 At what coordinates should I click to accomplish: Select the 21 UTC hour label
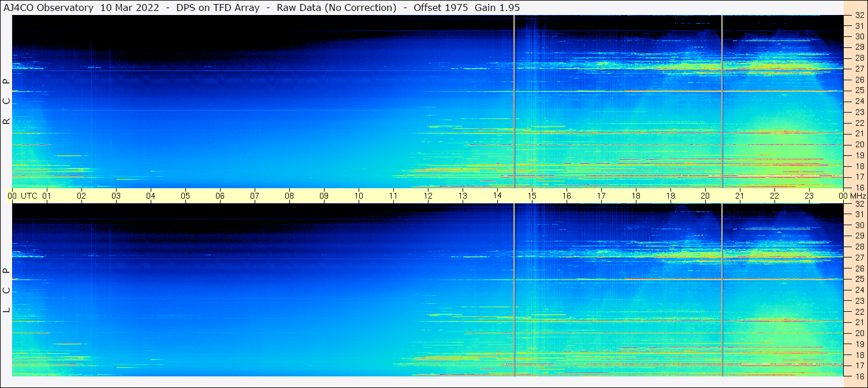coord(740,196)
